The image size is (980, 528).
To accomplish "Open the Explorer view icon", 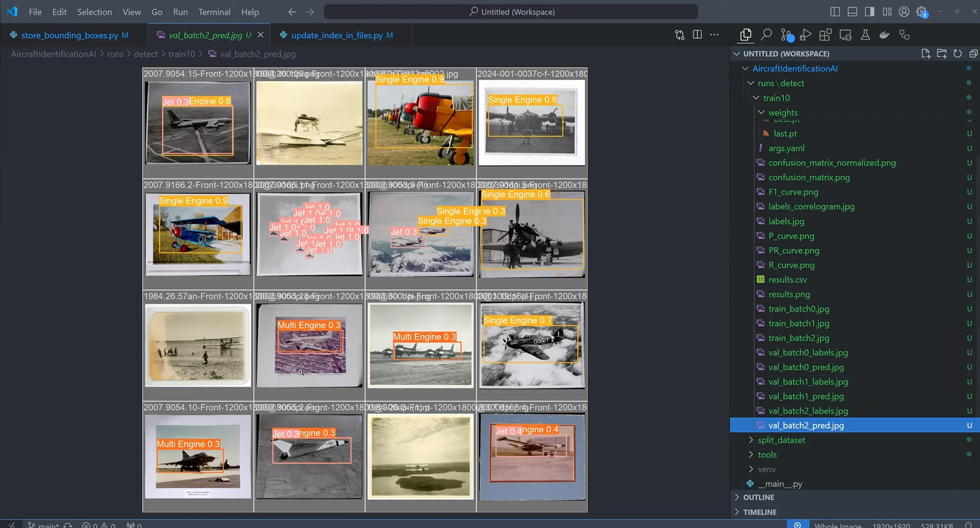I will 745,35.
